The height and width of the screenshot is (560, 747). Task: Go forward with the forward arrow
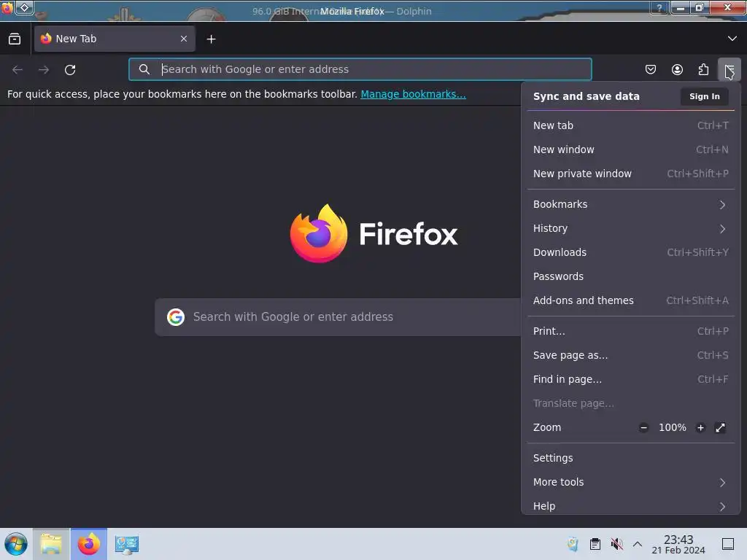44,70
